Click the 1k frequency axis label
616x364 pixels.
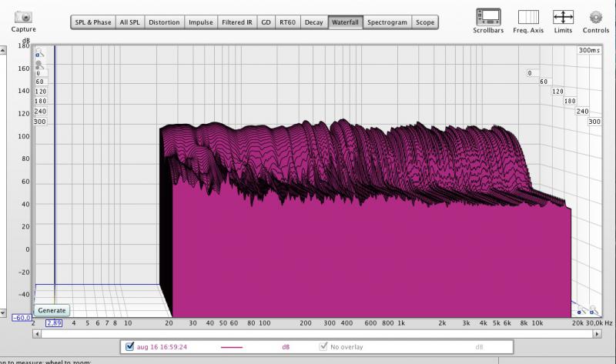click(x=401, y=323)
